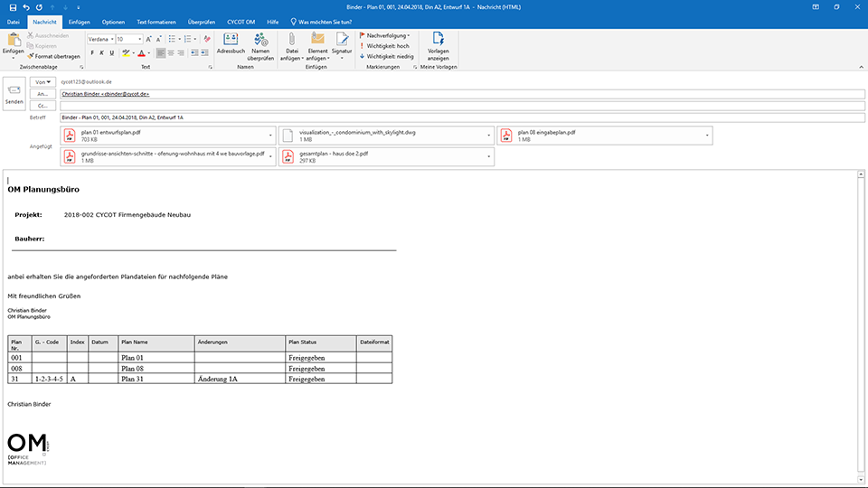This screenshot has height=488, width=868.
Task: Switch to the CYCOT OM ribbon tab
Action: [x=240, y=21]
